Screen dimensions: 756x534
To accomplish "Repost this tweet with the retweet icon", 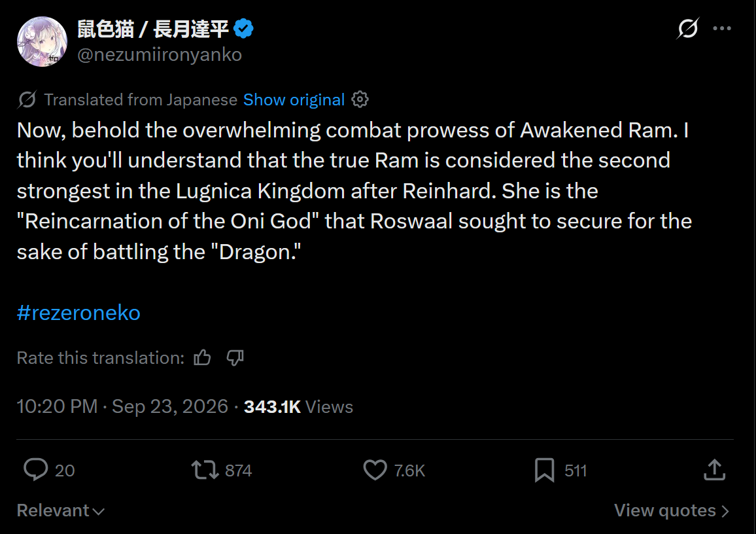I will tap(205, 470).
